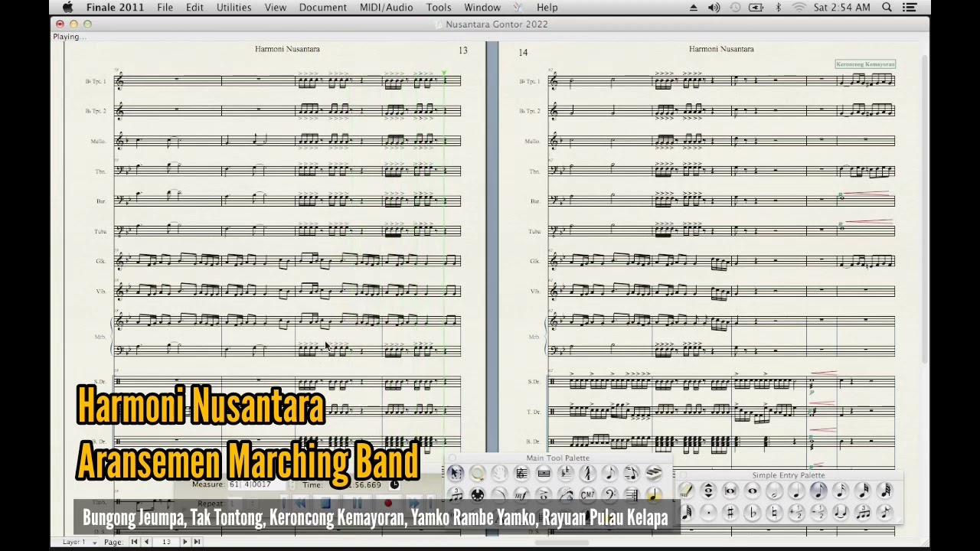Open Spotlight search in the menu bar
The width and height of the screenshot is (980, 551).
coord(887,8)
